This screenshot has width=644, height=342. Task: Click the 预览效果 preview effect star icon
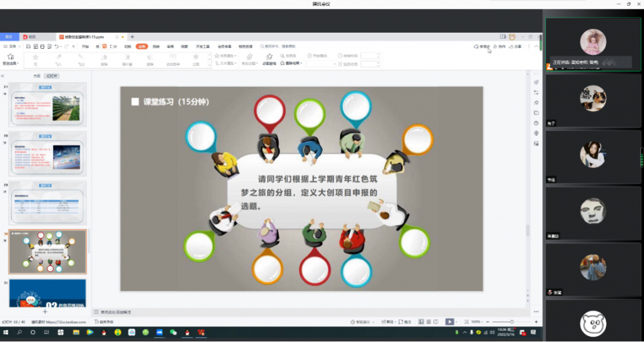pos(10,57)
